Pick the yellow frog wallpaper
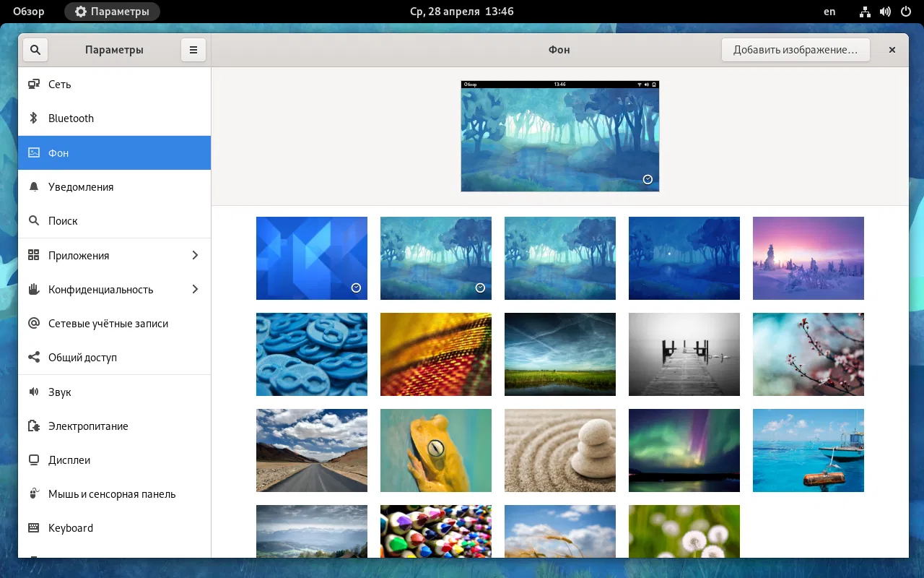 [x=436, y=450]
